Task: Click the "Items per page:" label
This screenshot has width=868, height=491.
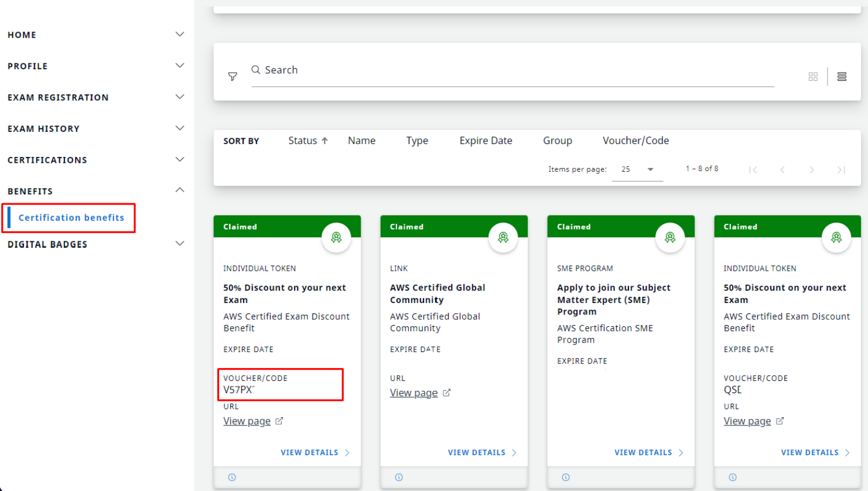Action: (577, 169)
